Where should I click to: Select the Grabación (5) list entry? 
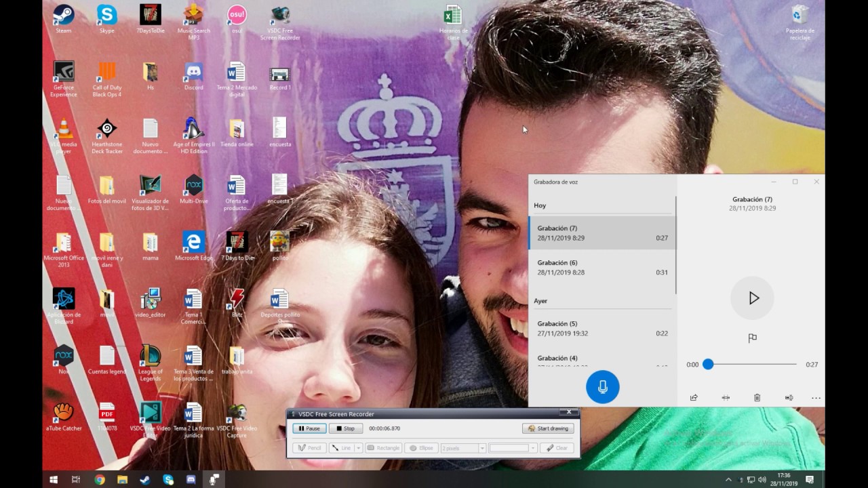(602, 328)
